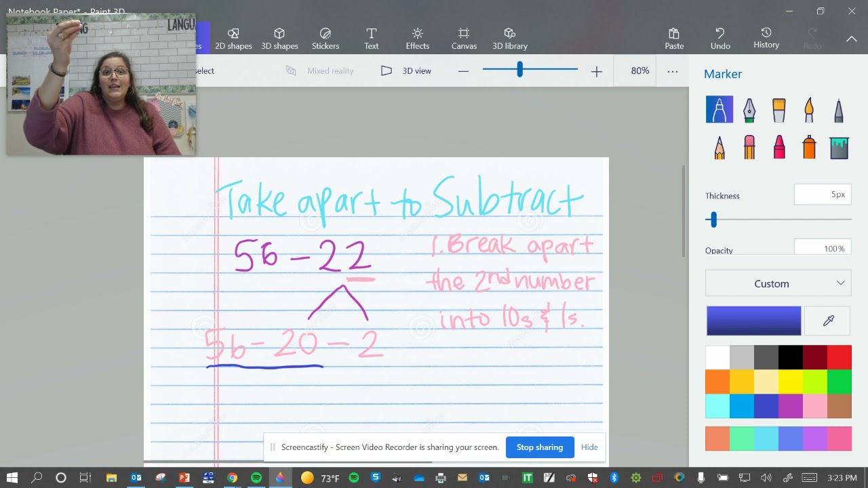
Task: Pick a color with the eyedropper
Action: pyautogui.click(x=828, y=321)
